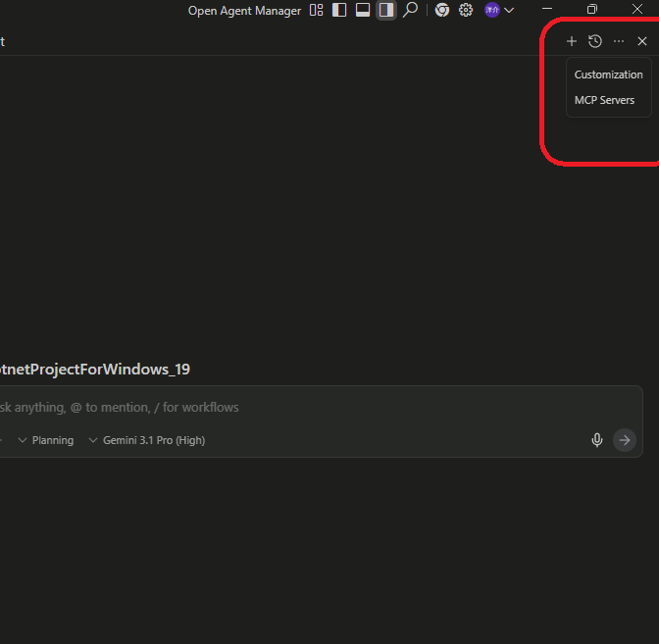Open the chat history clock icon
Image resolution: width=659 pixels, height=644 pixels.
595,41
